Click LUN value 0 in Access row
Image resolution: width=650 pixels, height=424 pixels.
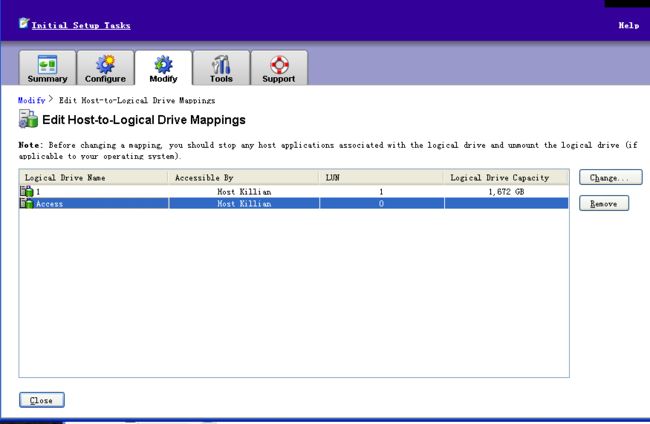381,204
